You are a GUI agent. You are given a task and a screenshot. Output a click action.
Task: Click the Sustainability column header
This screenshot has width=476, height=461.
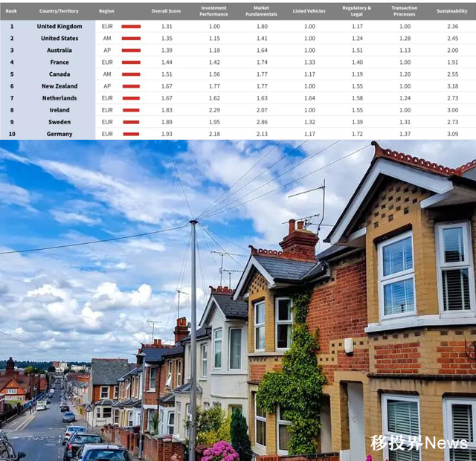pos(452,11)
